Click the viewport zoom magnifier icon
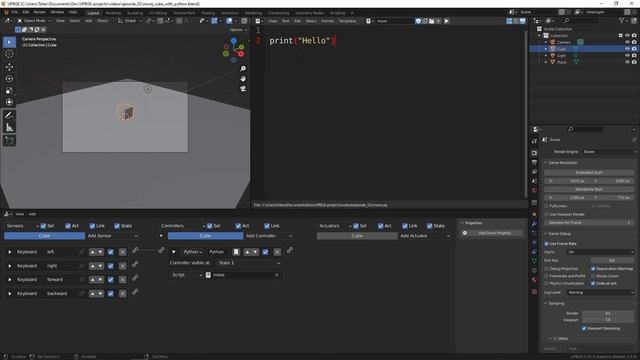The width and height of the screenshot is (640, 360). coord(243,69)
